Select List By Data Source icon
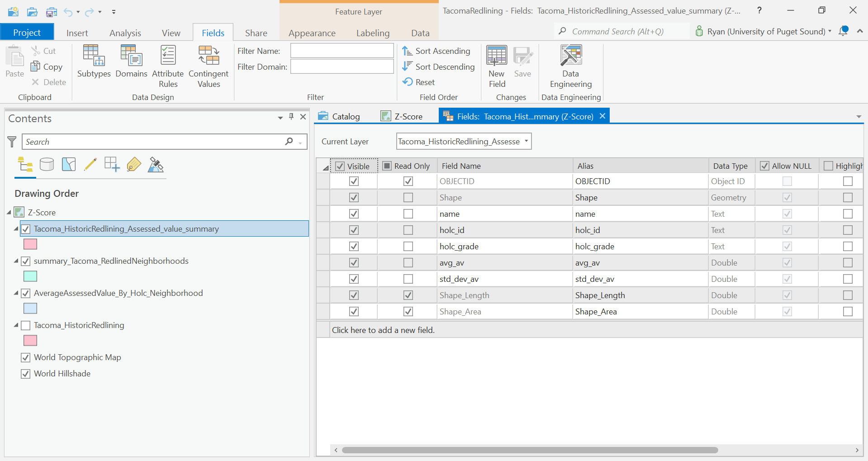This screenshot has width=868, height=461. point(47,164)
